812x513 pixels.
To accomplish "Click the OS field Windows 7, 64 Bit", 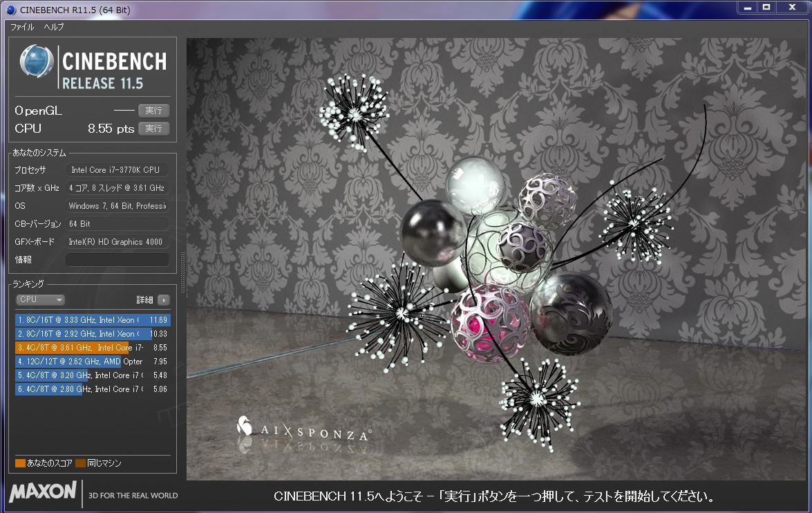I will 117,206.
